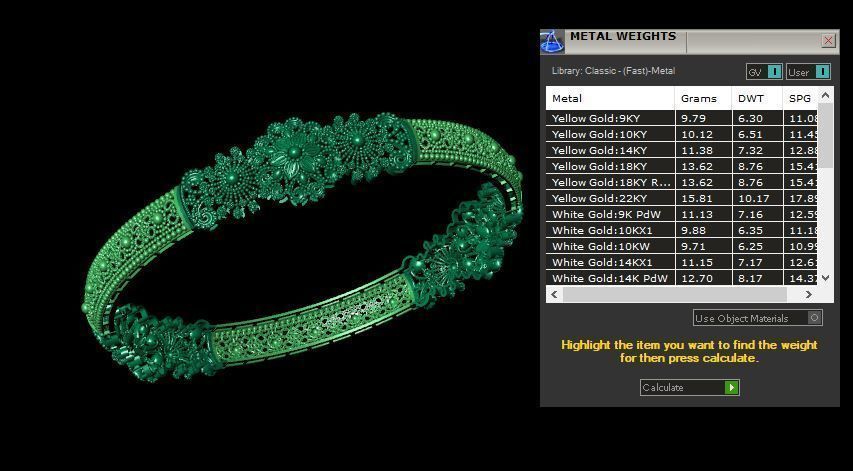The width and height of the screenshot is (853, 471).
Task: Select the Yellow Gold:9KY row
Action: 682,119
